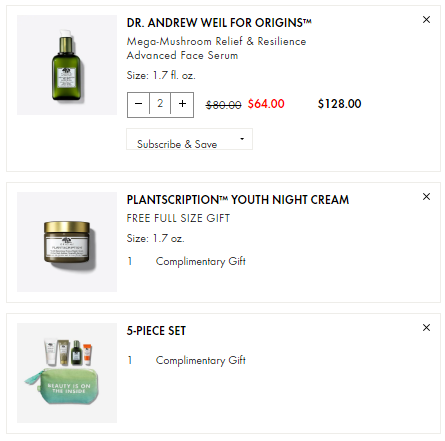Remove the Mega-Mushroom serum from cart

point(426,20)
